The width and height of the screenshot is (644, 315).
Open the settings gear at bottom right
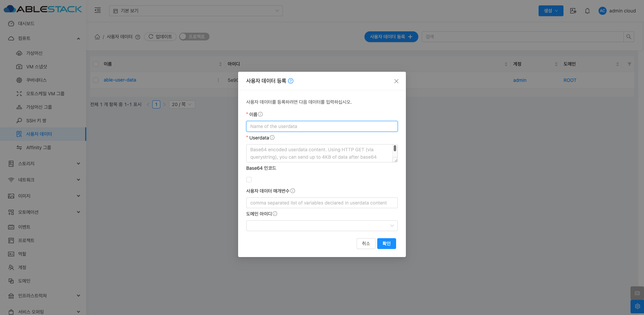pyautogui.click(x=637, y=307)
